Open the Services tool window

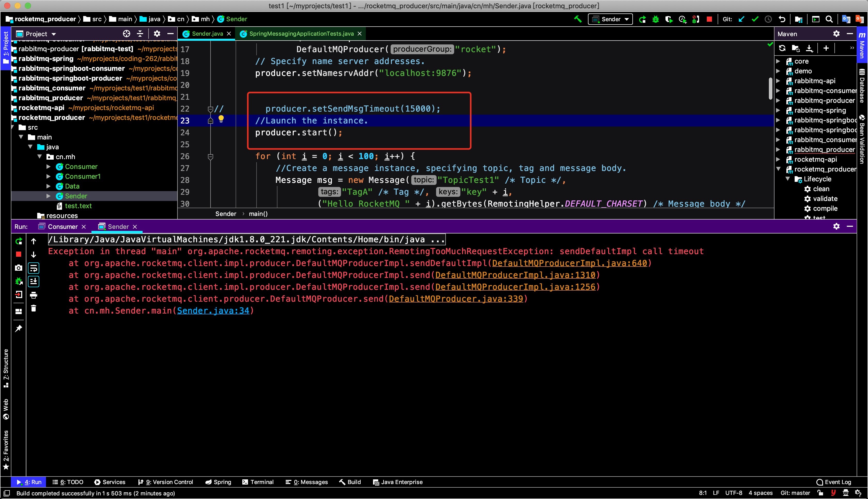(x=110, y=482)
